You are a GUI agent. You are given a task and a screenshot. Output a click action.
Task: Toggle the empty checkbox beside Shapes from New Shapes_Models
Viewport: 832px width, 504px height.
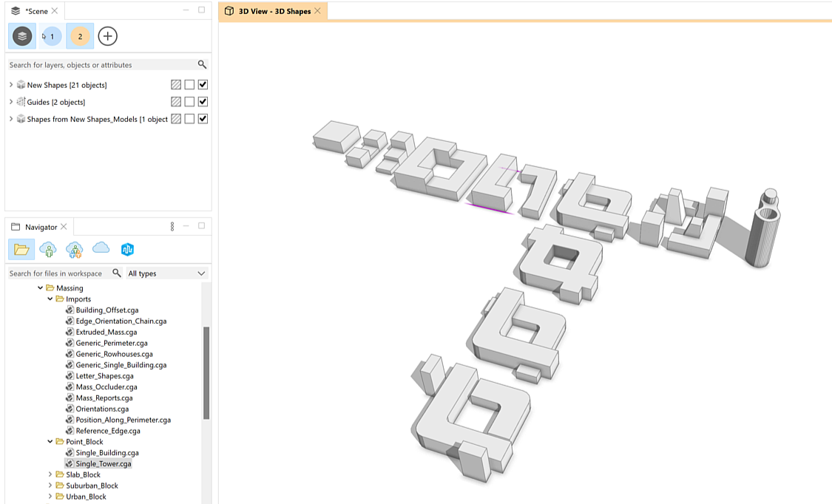[x=189, y=119]
